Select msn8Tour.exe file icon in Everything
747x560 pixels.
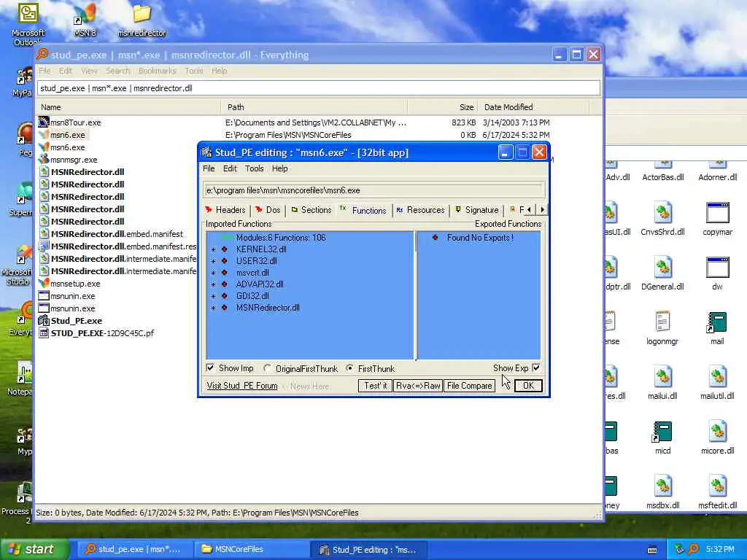(x=44, y=122)
